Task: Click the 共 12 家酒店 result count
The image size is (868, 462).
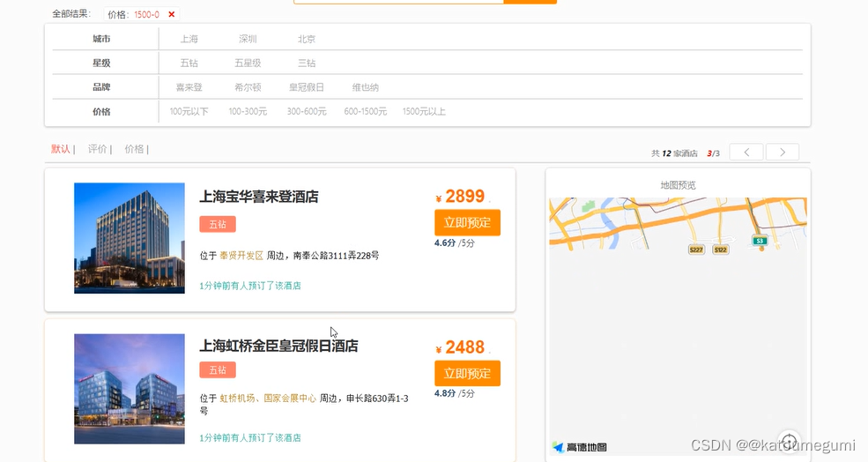Action: (x=674, y=153)
